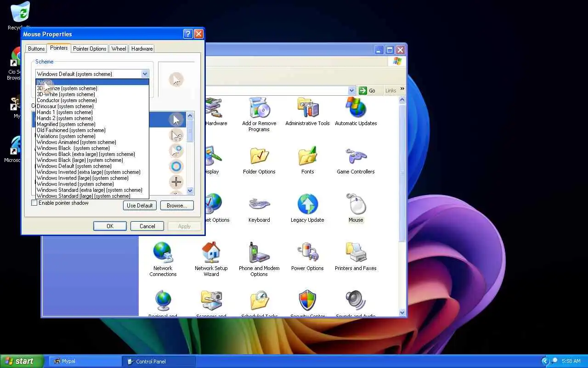Choose Magnified (system scheme)
Screen dimensions: 588x368
92,124
